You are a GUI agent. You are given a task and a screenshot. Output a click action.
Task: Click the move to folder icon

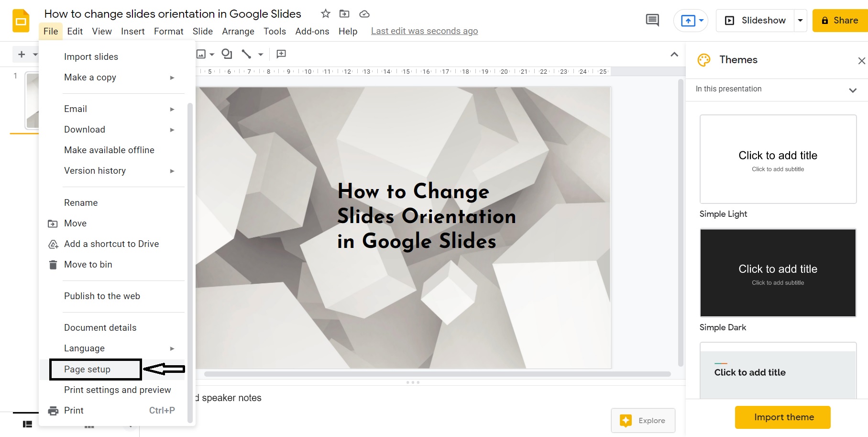click(x=344, y=14)
